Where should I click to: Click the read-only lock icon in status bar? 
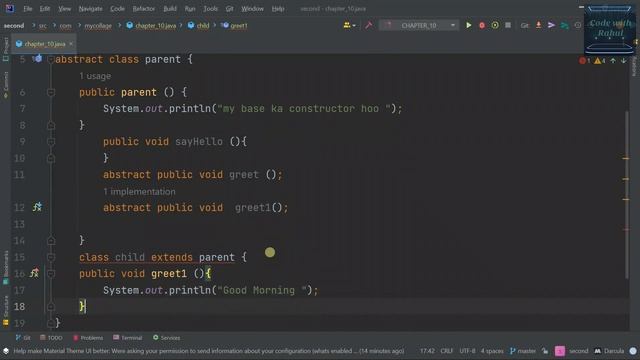[x=545, y=351]
